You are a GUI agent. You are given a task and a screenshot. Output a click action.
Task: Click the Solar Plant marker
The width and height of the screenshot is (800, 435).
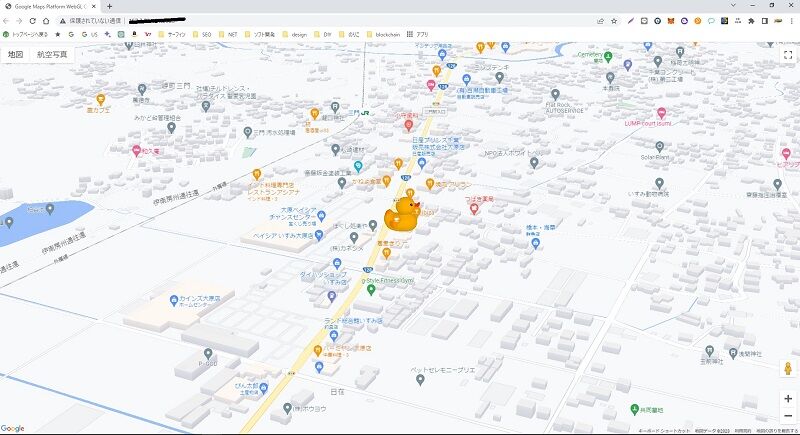click(659, 146)
